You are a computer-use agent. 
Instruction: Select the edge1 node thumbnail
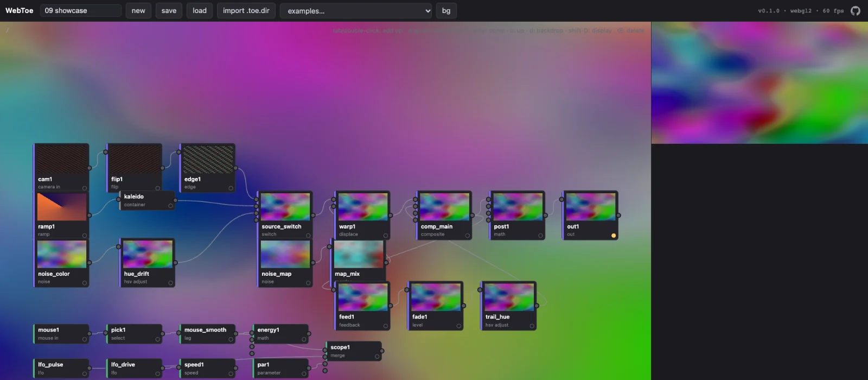(x=208, y=160)
